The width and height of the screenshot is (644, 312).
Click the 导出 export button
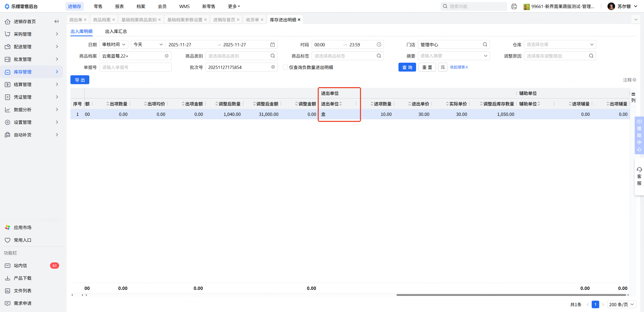click(x=80, y=80)
